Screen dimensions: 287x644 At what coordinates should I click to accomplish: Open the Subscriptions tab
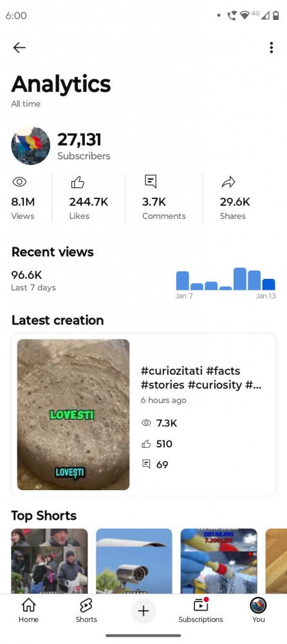[201, 611]
